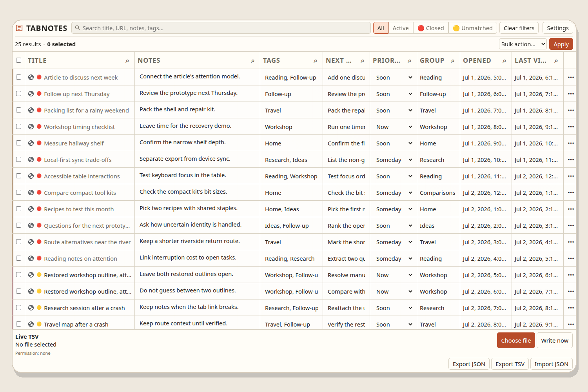Image resolution: width=588 pixels, height=392 pixels.
Task: Click the NOTES column filter search icon
Action: click(x=253, y=61)
